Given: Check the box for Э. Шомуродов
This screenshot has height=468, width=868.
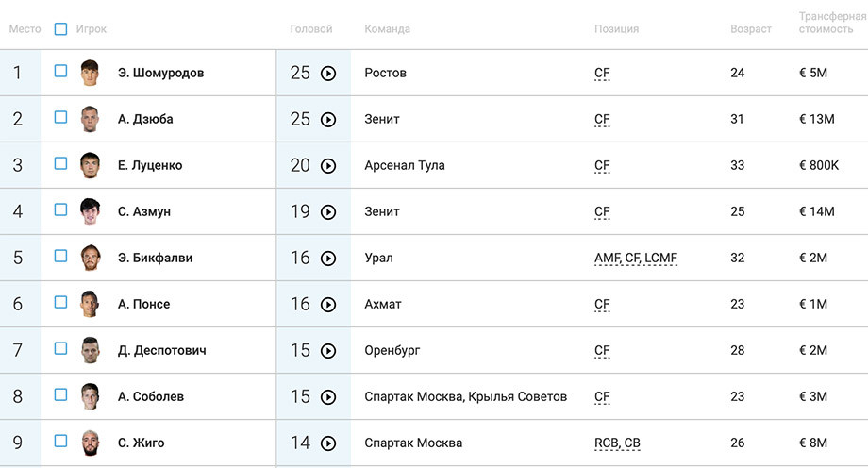Looking at the screenshot, I should 61,71.
